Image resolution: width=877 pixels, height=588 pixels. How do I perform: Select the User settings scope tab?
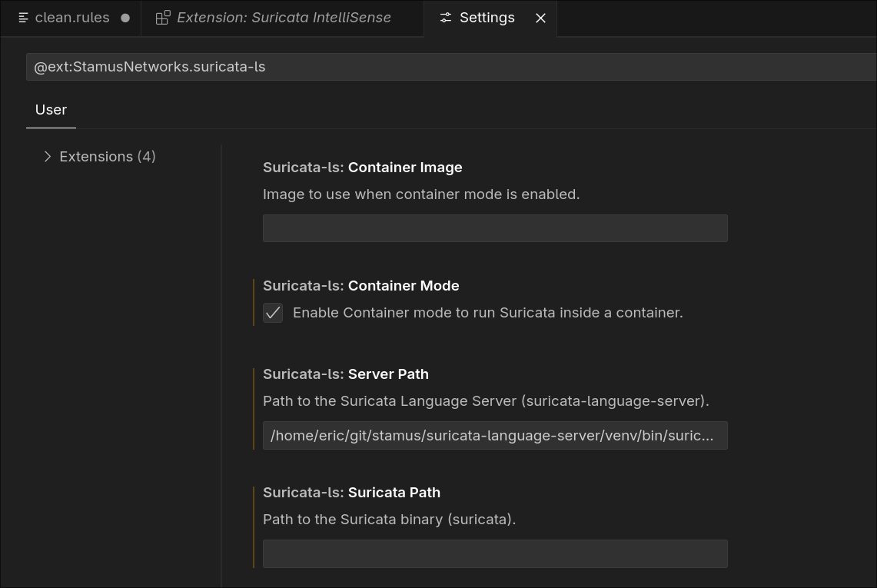click(51, 109)
